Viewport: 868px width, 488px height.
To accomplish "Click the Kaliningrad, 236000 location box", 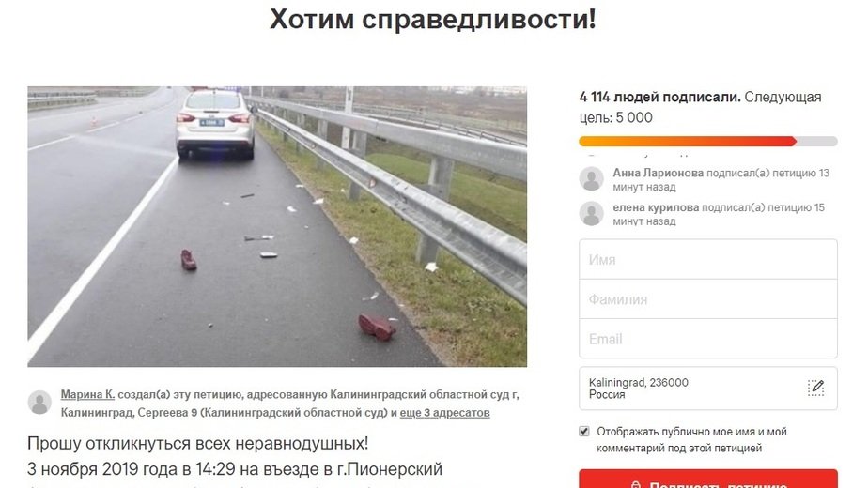I will [708, 389].
